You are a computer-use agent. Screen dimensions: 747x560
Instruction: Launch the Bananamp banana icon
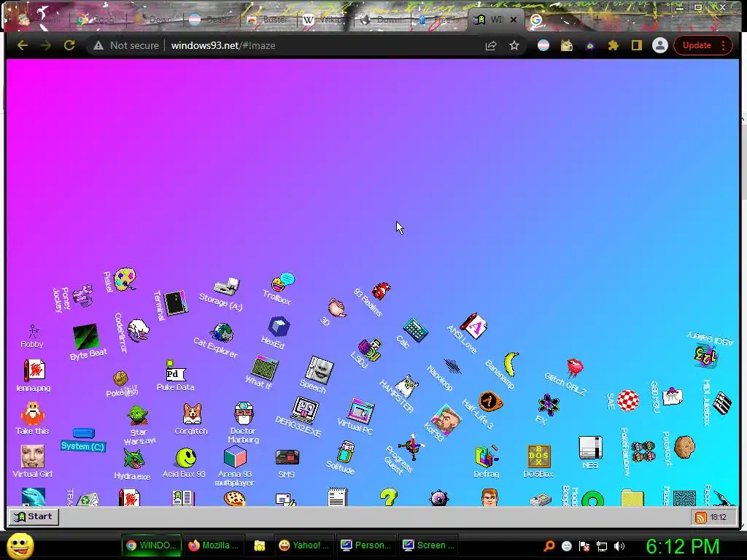pos(511,365)
